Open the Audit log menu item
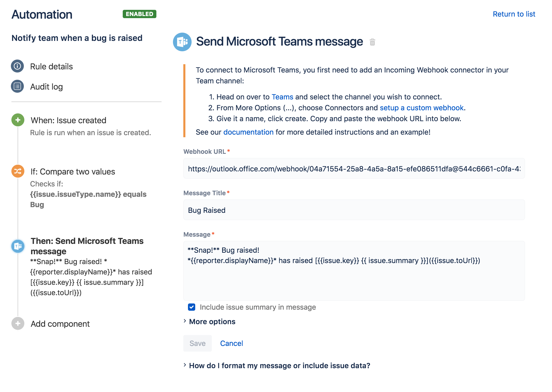 point(46,87)
